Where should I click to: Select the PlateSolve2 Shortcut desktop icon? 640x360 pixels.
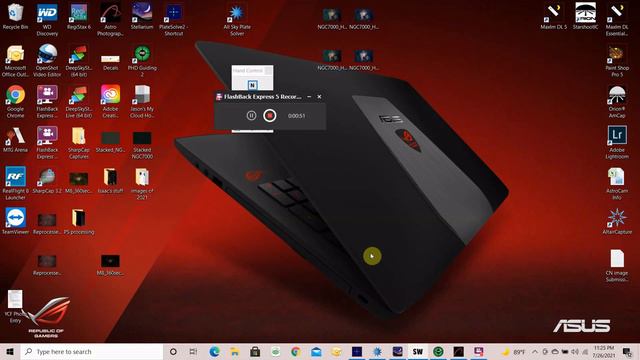[173, 19]
